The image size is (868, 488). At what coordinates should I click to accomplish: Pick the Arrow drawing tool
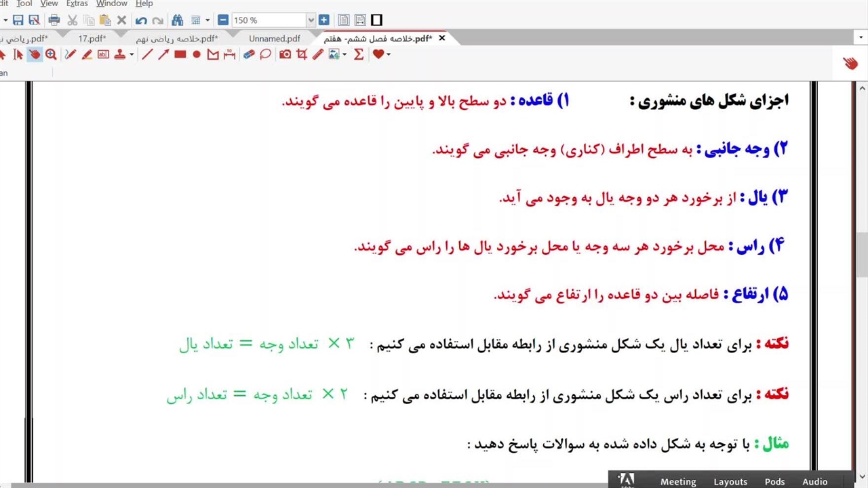(163, 55)
